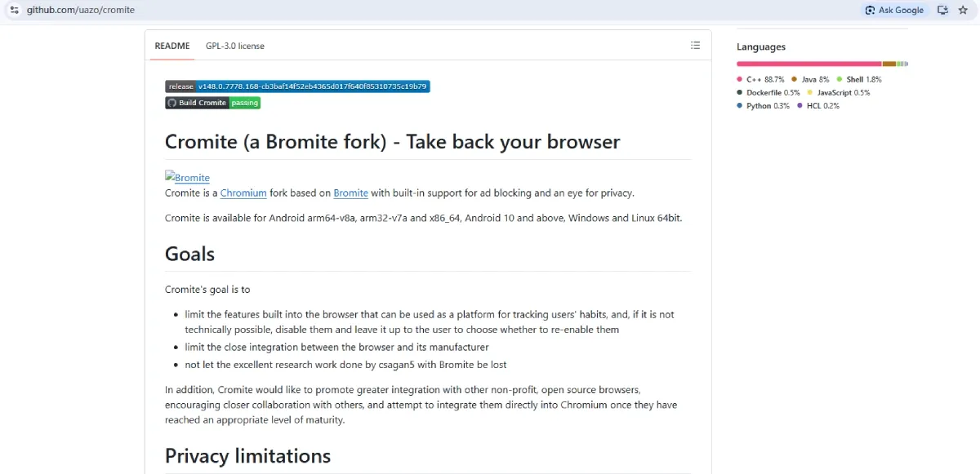
Task: Open the README outline menu icon
Action: coord(695,46)
